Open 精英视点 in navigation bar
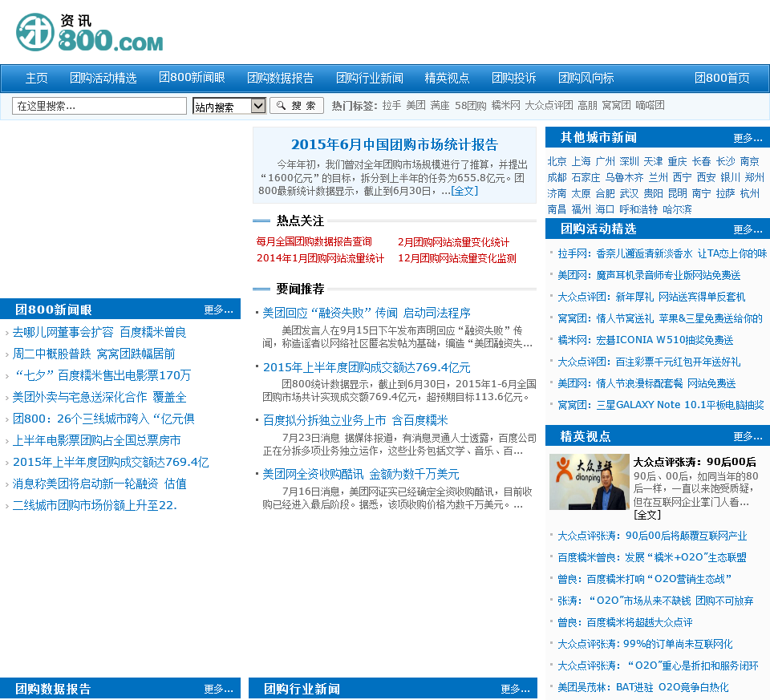This screenshot has height=700, width=770. 447,78
